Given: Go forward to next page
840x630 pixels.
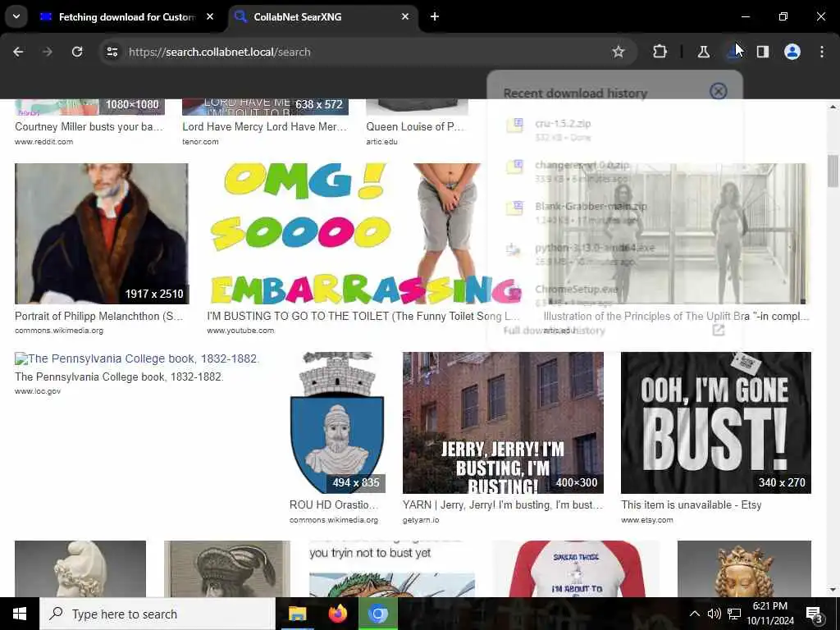Looking at the screenshot, I should (x=47, y=52).
